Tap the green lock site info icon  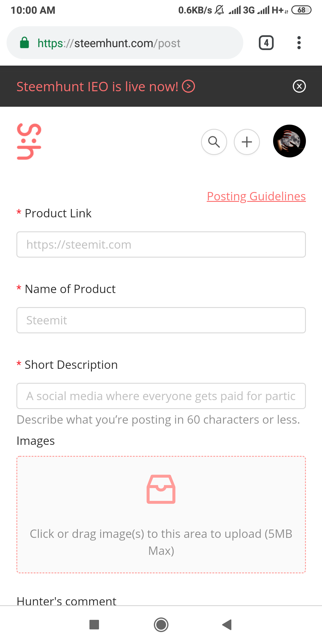24,43
